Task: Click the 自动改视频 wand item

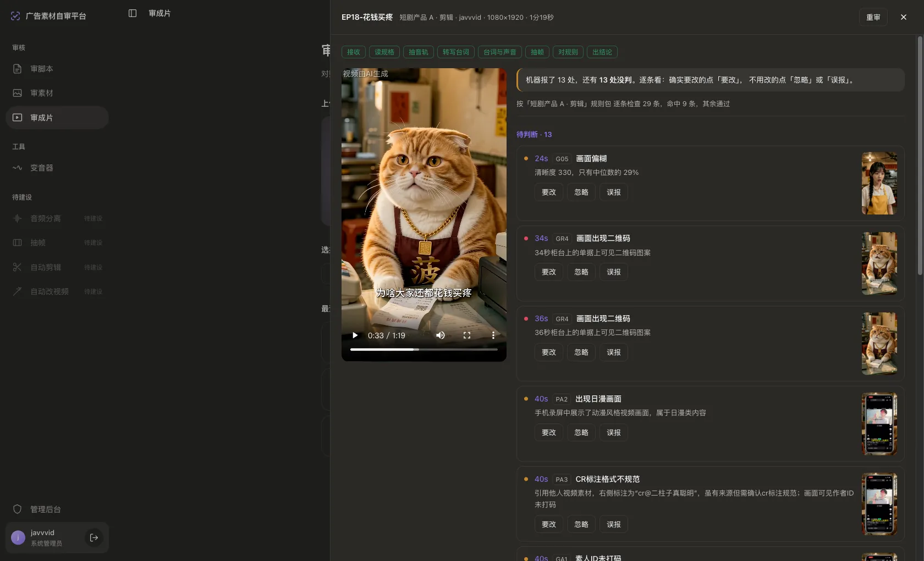Action: (57, 291)
